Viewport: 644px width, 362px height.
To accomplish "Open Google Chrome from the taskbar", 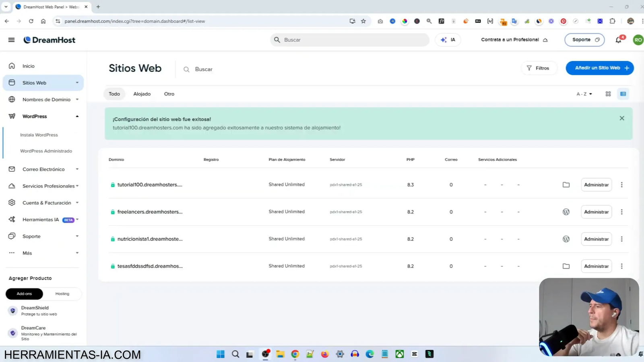I will (x=295, y=354).
